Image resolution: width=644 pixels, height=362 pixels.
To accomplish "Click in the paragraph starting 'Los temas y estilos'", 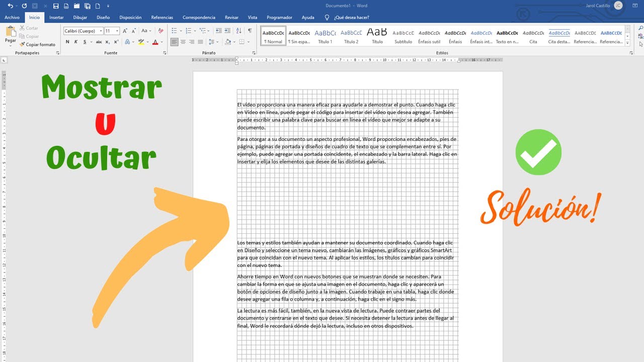I will (346, 254).
